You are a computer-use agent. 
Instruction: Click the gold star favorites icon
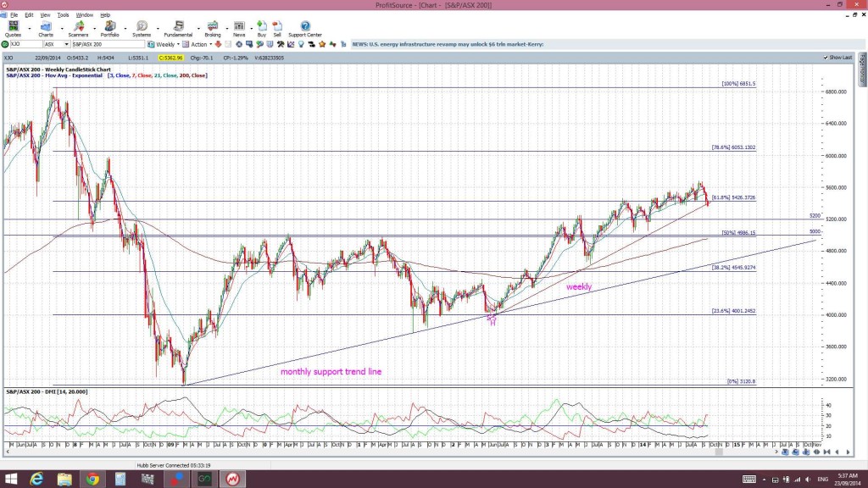[322, 44]
